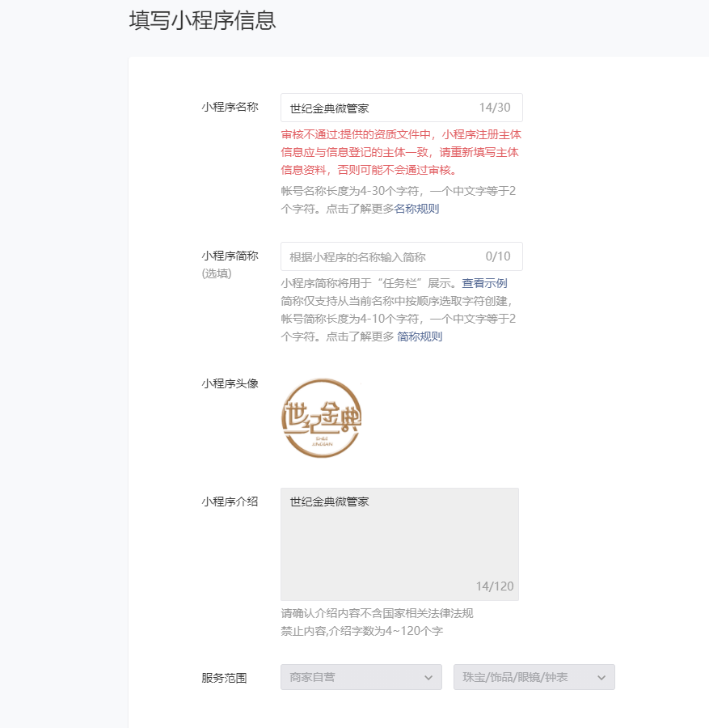This screenshot has width=709, height=728.
Task: Click the chevron arrow of 商家自营 dropdown
Action: [x=428, y=678]
